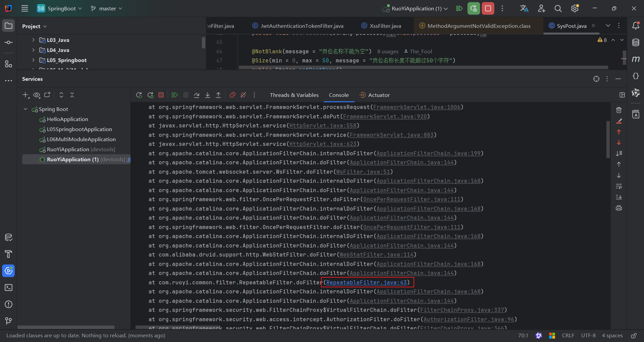Click Step Into in debug toolbar
The height and width of the screenshot is (342, 644).
[x=208, y=95]
